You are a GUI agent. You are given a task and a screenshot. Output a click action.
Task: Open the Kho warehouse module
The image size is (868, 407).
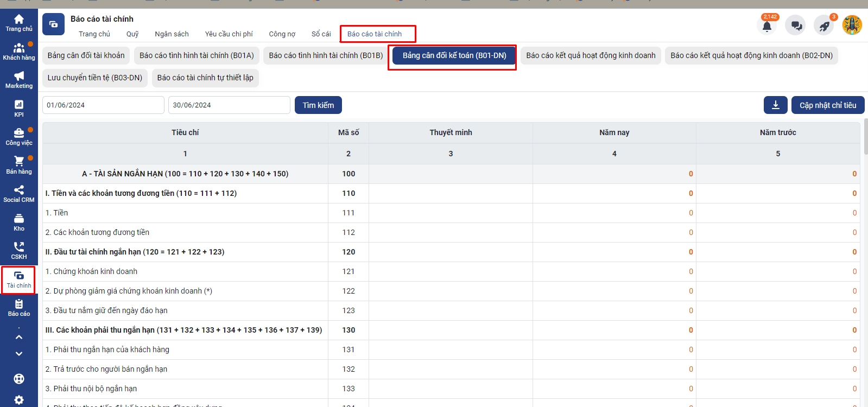tap(19, 222)
